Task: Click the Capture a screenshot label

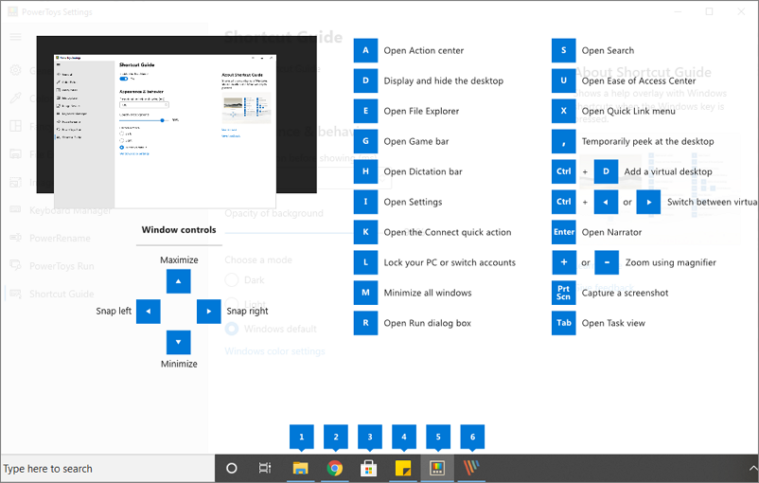Action: pos(625,293)
